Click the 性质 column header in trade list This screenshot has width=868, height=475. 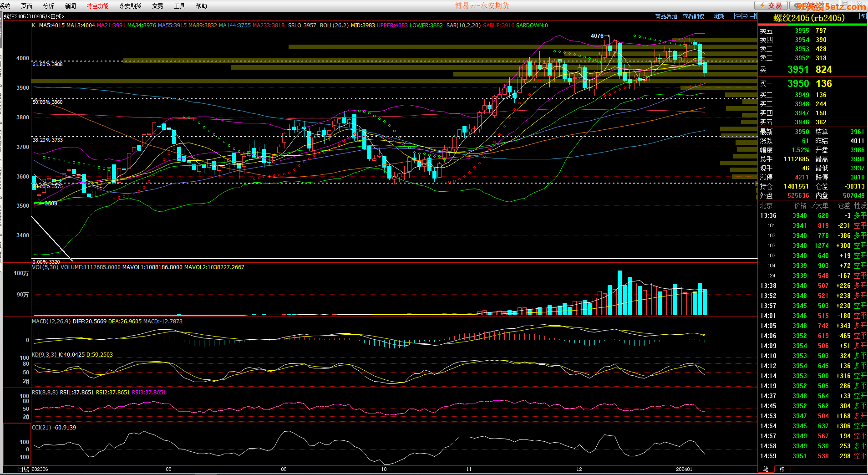[x=860, y=205]
